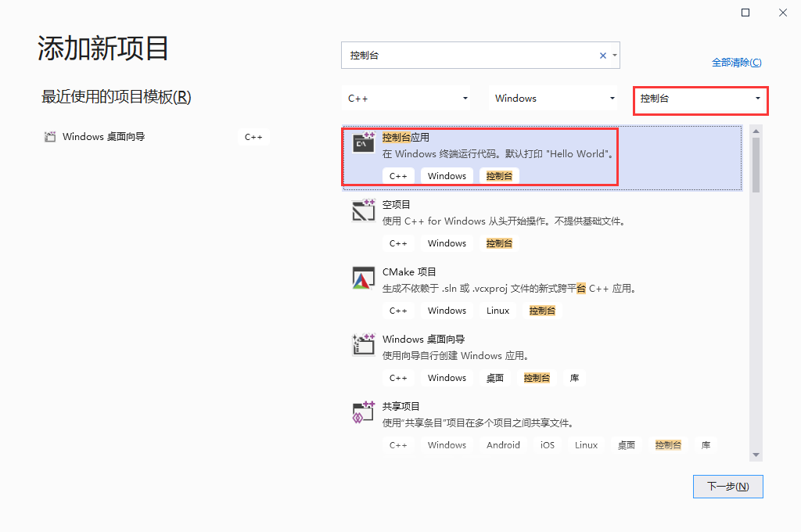
Task: Select the 共享项目 template icon
Action: click(363, 412)
